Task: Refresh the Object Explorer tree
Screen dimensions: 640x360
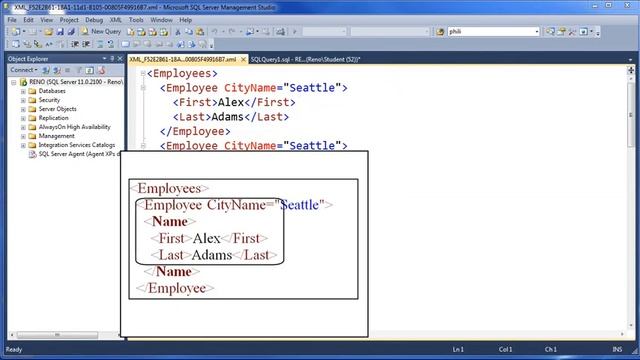Action: pos(90,70)
